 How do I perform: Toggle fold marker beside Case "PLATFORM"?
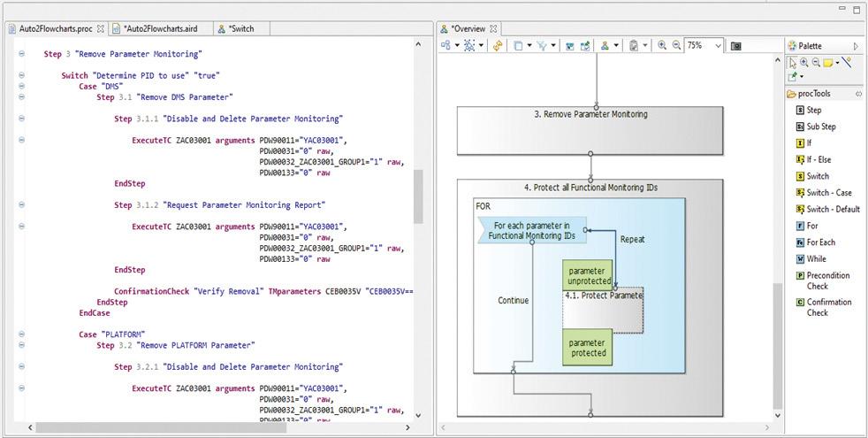[x=21, y=334]
